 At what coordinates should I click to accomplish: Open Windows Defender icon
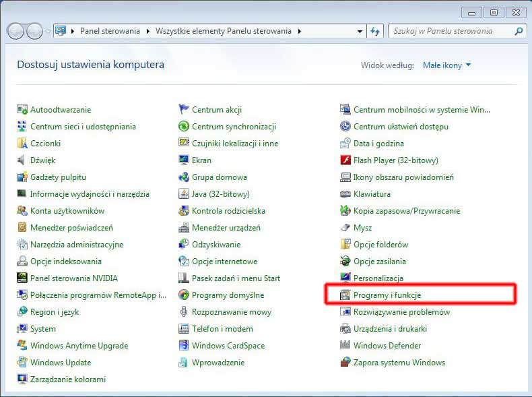(x=345, y=346)
